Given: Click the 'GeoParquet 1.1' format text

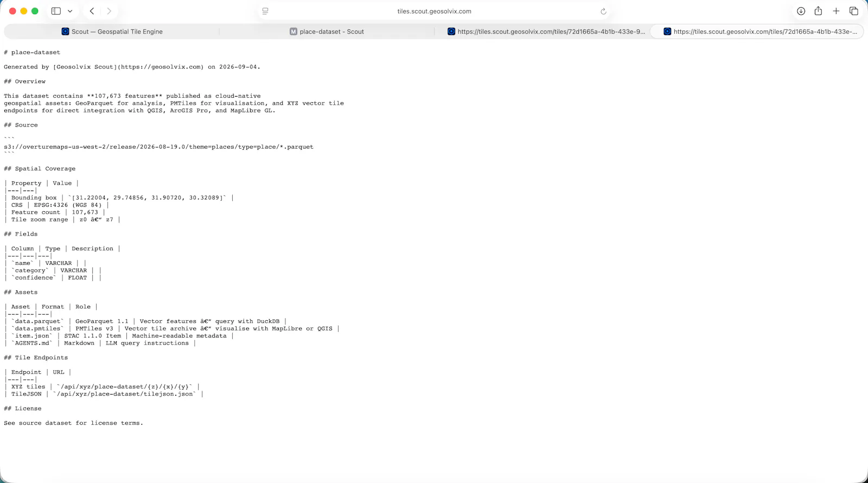Looking at the screenshot, I should (102, 322).
